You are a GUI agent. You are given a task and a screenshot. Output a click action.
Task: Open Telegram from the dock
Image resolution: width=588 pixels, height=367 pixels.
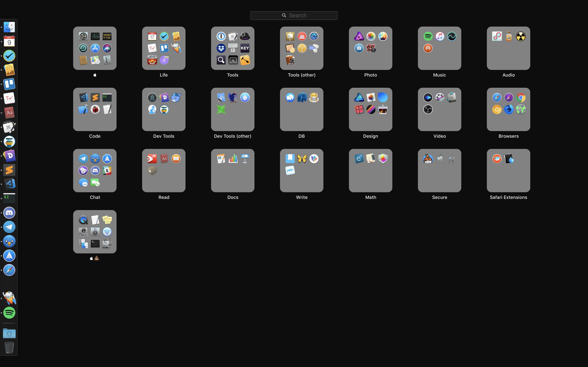click(9, 227)
